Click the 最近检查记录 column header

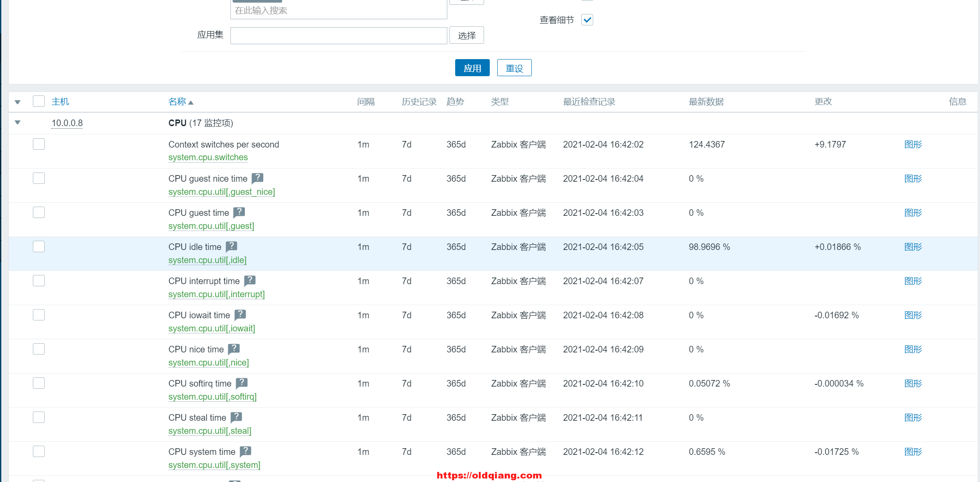pos(589,102)
